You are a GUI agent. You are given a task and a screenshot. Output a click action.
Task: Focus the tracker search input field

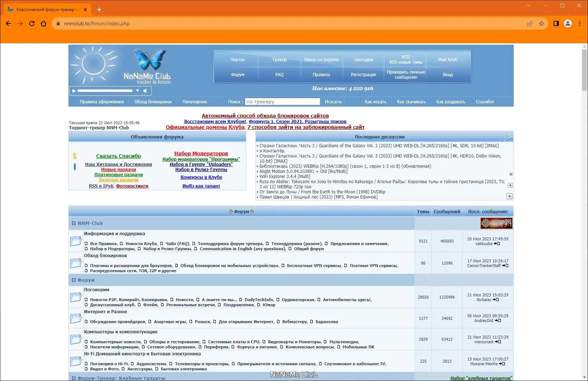tap(282, 102)
